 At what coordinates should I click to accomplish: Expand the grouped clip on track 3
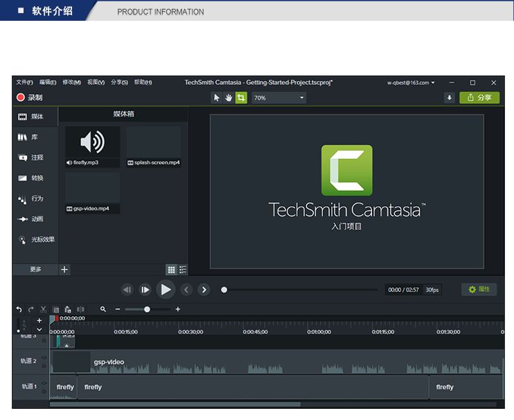67,346
